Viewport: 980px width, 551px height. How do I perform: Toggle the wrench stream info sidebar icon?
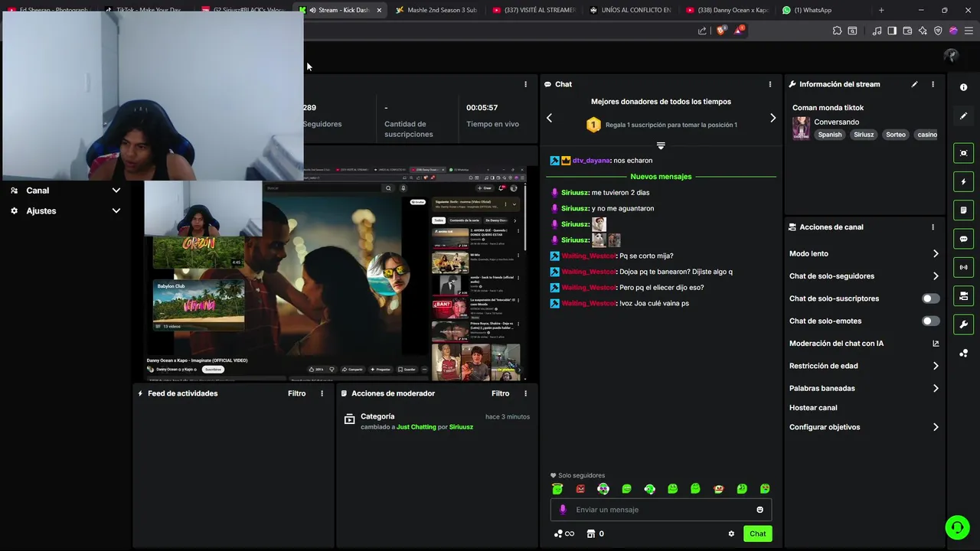963,324
